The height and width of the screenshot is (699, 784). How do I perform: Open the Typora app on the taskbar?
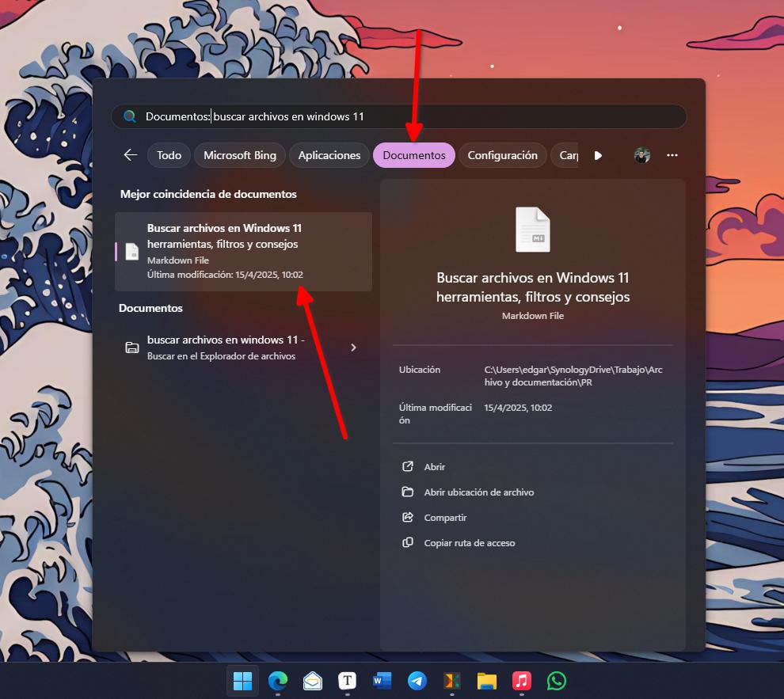[x=348, y=681]
